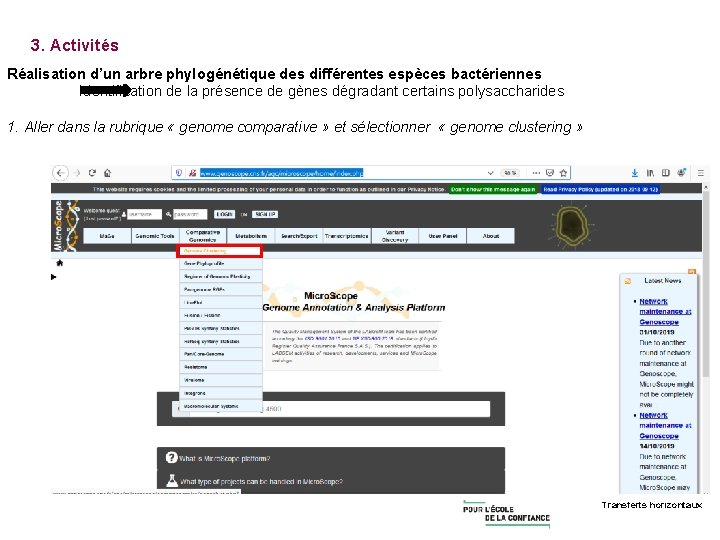Select Pan/Core-Genome menu entry
Viewport: 720px width, 540px height.
[x=220, y=354]
